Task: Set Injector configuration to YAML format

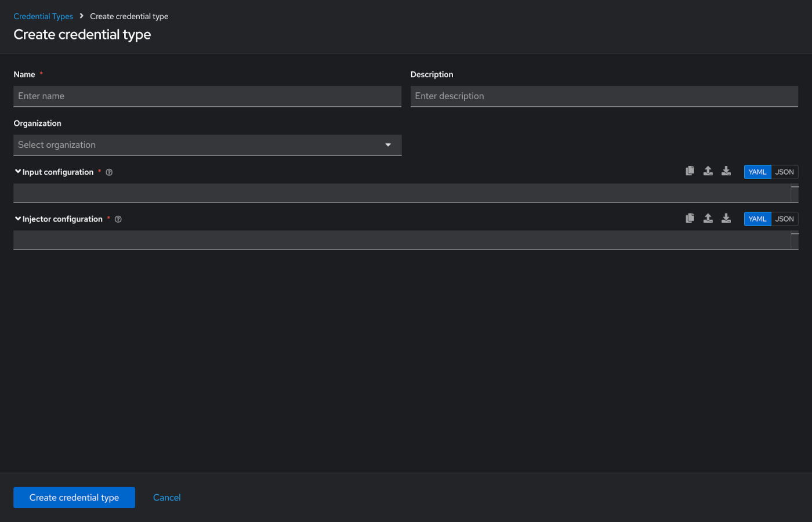Action: click(757, 219)
